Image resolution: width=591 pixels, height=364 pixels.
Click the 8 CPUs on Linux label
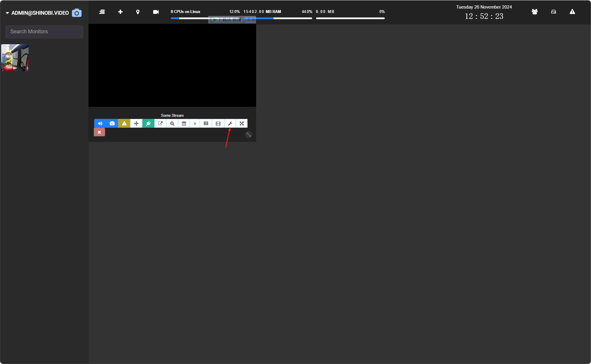(186, 12)
